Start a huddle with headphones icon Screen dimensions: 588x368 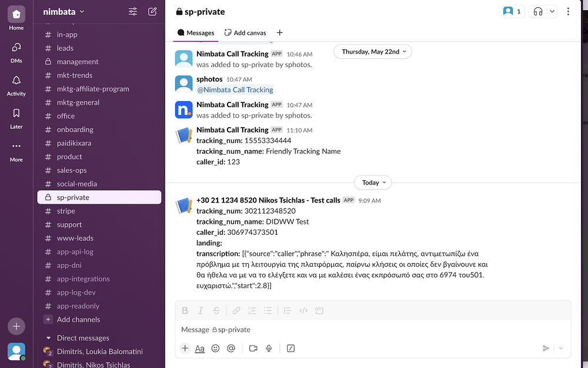[x=538, y=12]
